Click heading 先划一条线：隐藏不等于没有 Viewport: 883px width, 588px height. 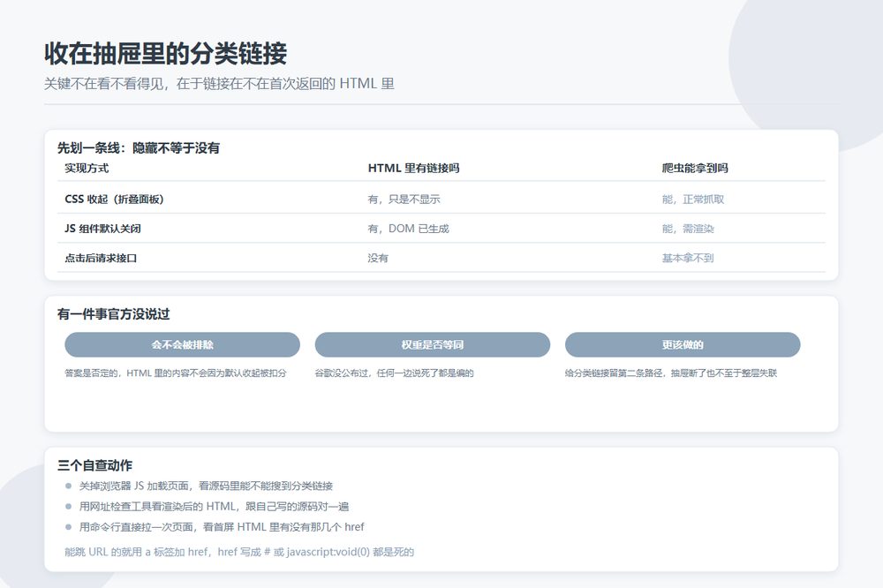coord(139,148)
